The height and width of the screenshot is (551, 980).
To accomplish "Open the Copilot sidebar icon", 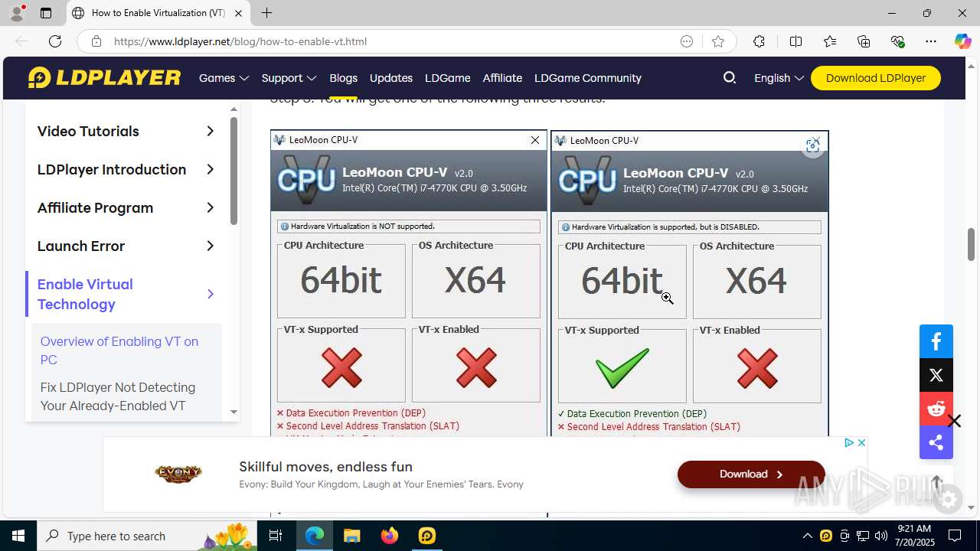I will tap(962, 41).
